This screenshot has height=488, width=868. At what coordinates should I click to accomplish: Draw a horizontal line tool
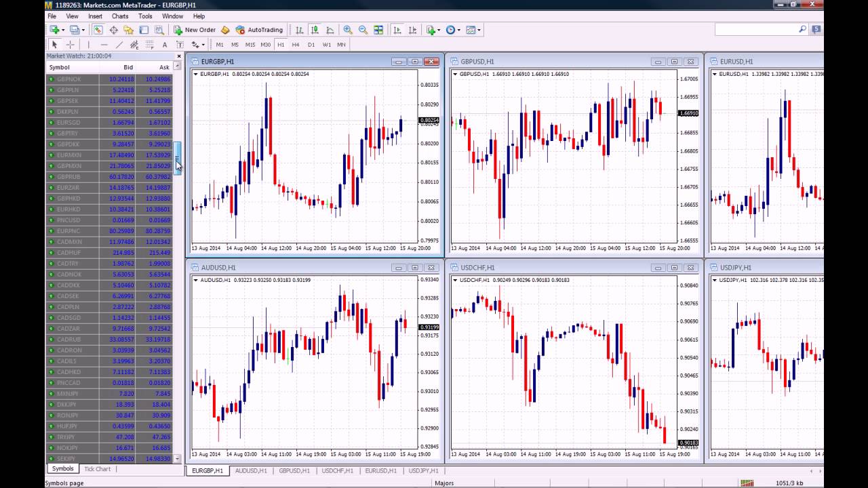[x=104, y=45]
